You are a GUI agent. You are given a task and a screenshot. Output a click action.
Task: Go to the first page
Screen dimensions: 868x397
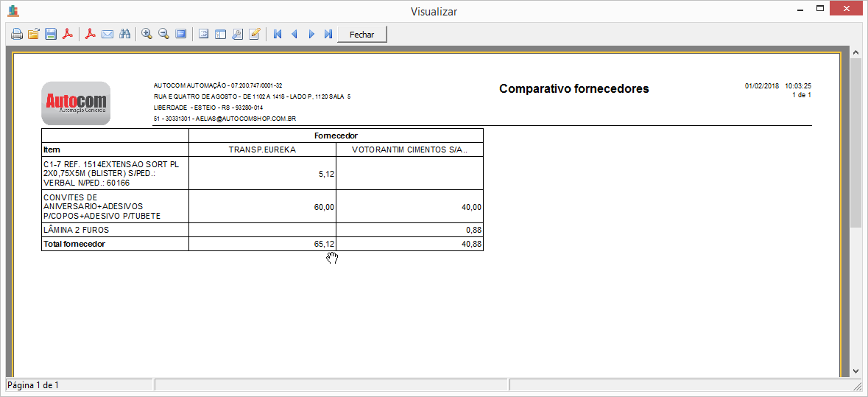[278, 35]
